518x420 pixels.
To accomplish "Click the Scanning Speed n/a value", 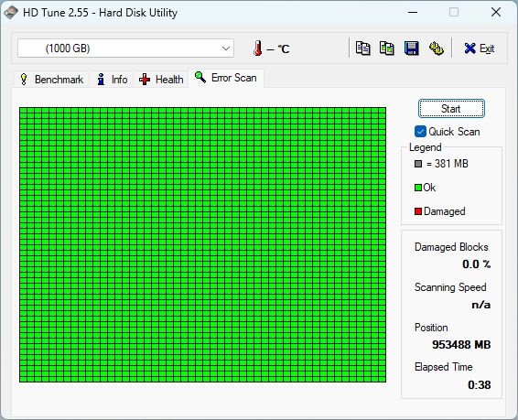I will point(481,305).
